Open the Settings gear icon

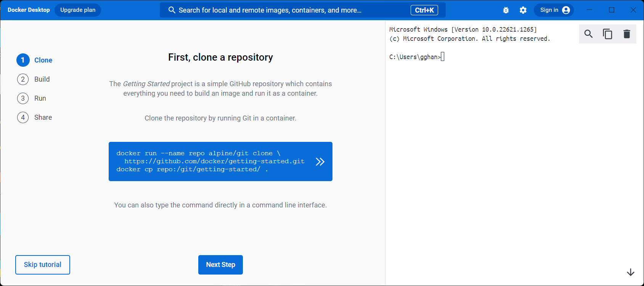[523, 10]
